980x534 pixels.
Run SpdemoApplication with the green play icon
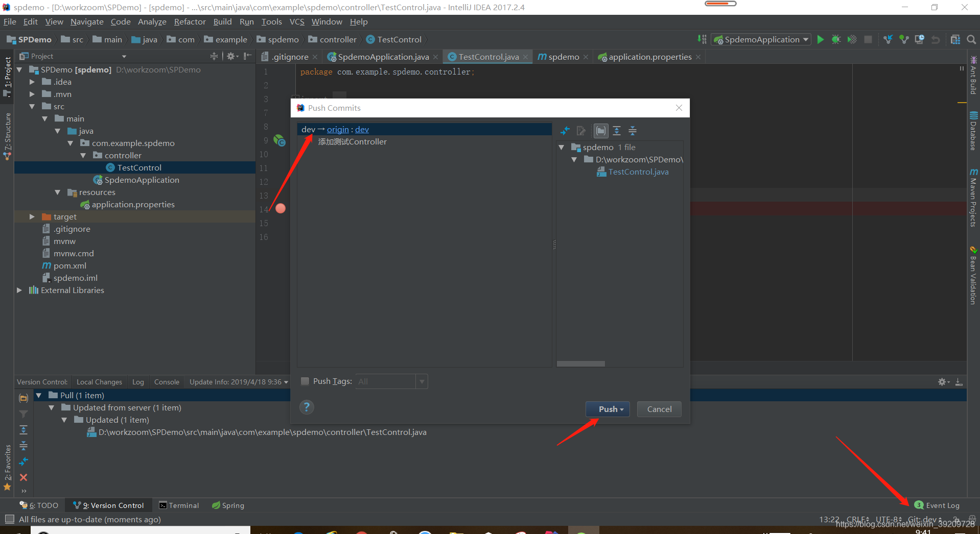[x=820, y=39]
